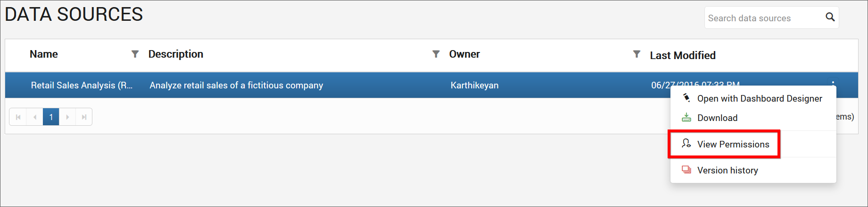This screenshot has height=207, width=868.
Task: Select page 1 in pager
Action: coord(51,117)
